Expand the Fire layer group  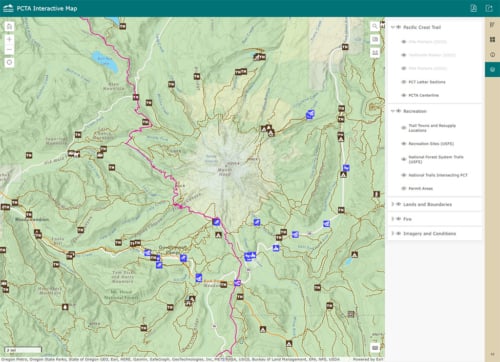(x=393, y=219)
